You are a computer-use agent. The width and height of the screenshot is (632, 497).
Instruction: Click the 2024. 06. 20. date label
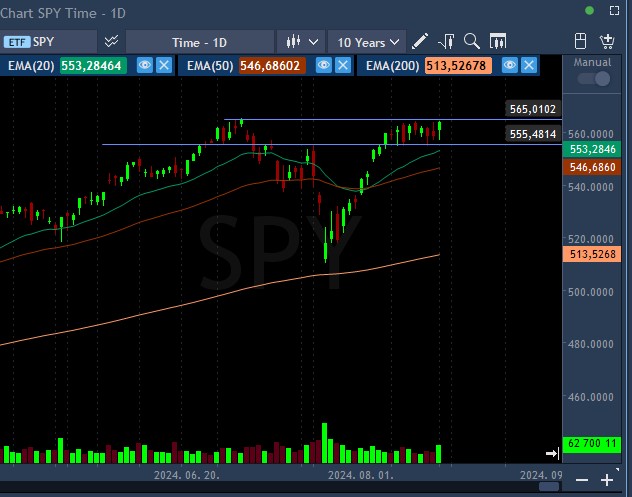tap(187, 475)
